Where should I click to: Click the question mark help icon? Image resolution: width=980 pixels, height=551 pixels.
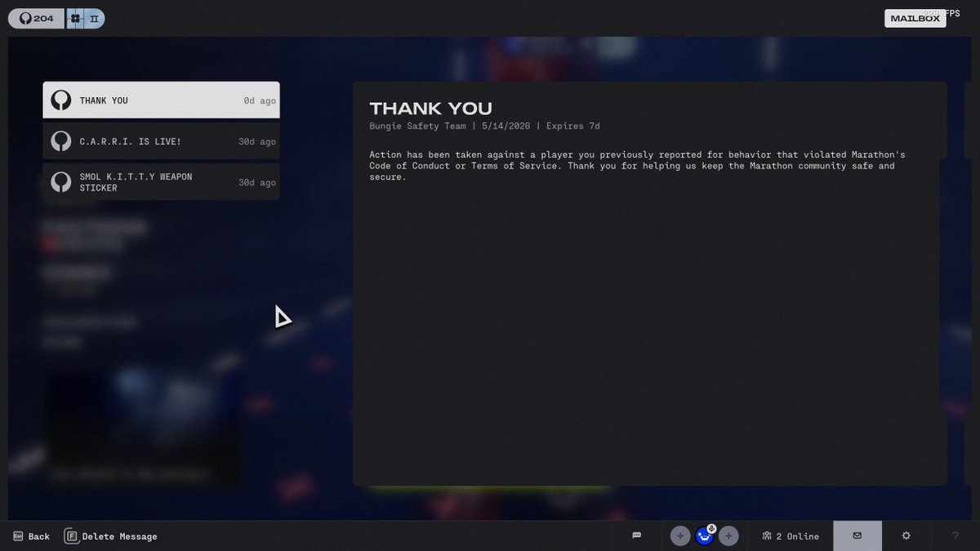tap(955, 536)
